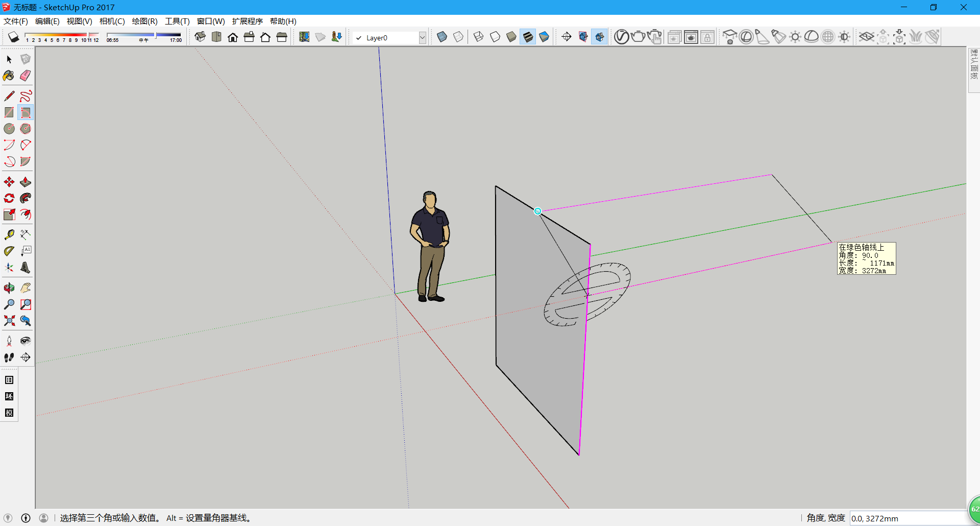Select the Orbit camera tool
980x526 pixels.
tap(9, 288)
